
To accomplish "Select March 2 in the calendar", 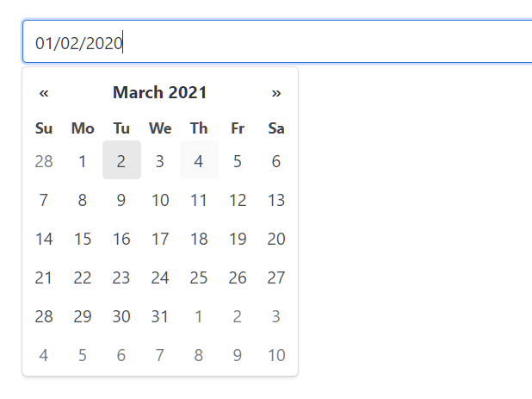I will [121, 161].
